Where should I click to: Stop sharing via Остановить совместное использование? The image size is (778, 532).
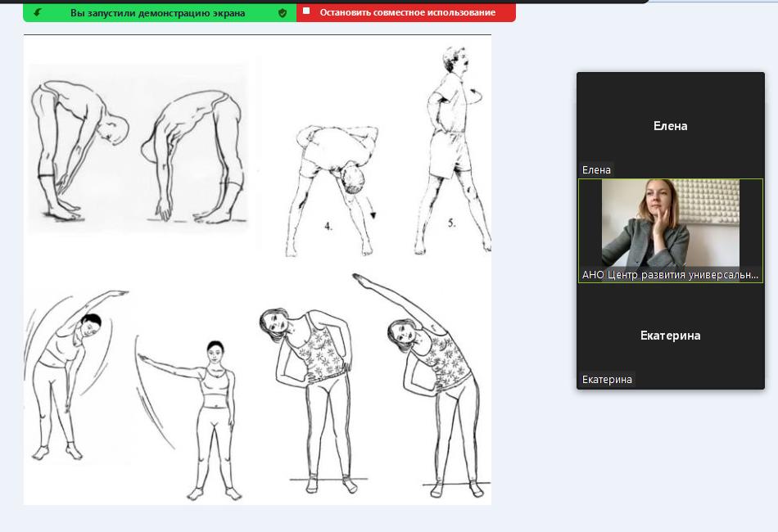pos(406,12)
